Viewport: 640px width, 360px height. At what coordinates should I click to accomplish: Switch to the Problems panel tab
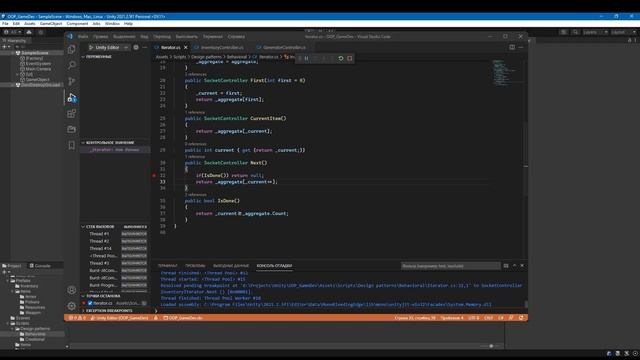click(195, 266)
